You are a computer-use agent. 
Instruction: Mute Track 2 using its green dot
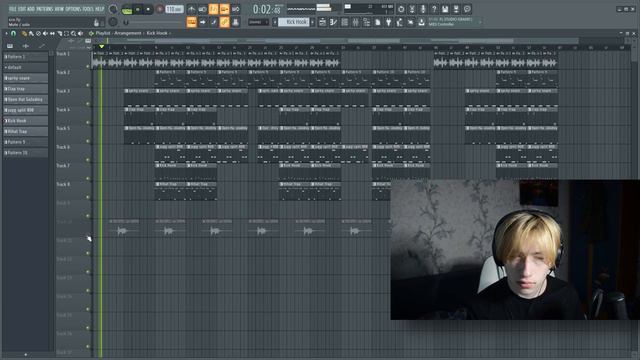[88, 85]
